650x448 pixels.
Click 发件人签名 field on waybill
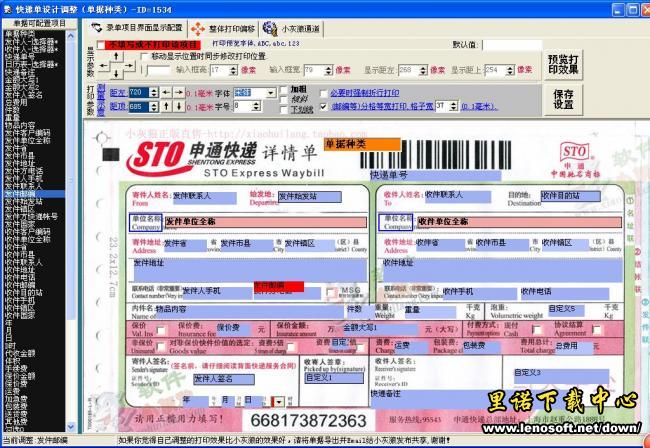coord(224,379)
